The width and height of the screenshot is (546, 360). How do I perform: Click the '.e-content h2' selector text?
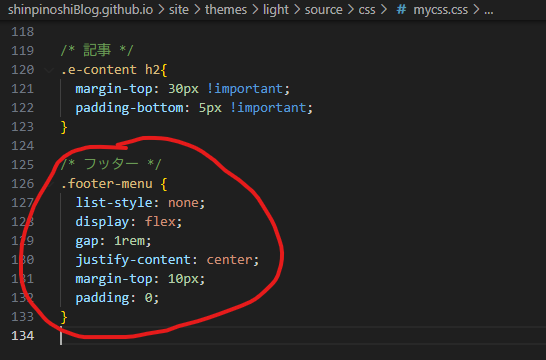pos(111,70)
